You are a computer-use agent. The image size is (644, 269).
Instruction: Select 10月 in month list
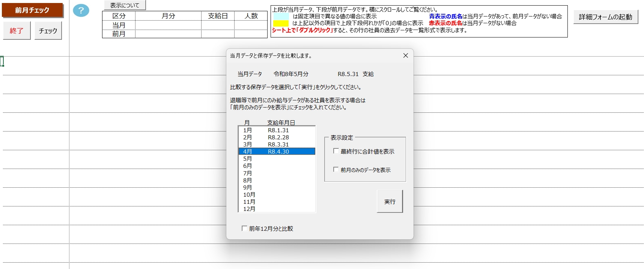[277, 195]
